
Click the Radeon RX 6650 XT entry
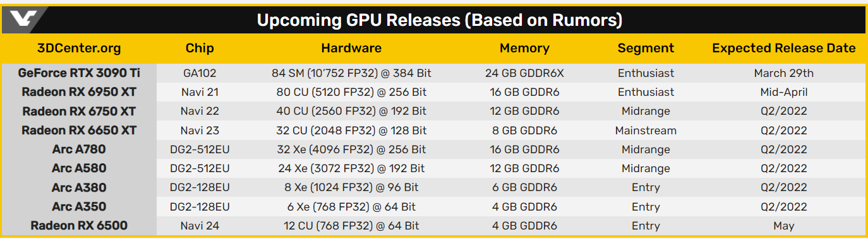click(x=79, y=131)
